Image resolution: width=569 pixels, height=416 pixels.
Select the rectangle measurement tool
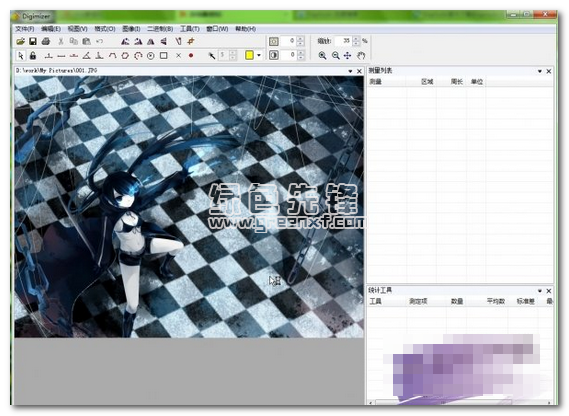[x=164, y=56]
